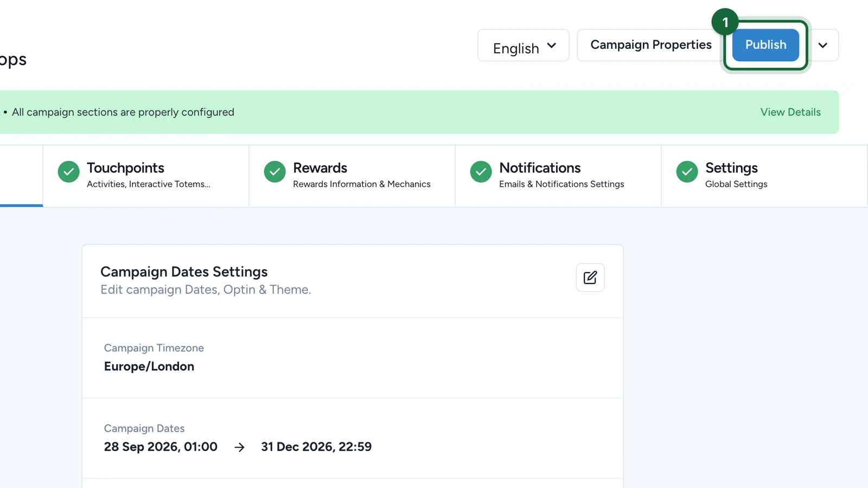
Task: Click 'Emails & Notifications Settings' description
Action: pyautogui.click(x=561, y=184)
